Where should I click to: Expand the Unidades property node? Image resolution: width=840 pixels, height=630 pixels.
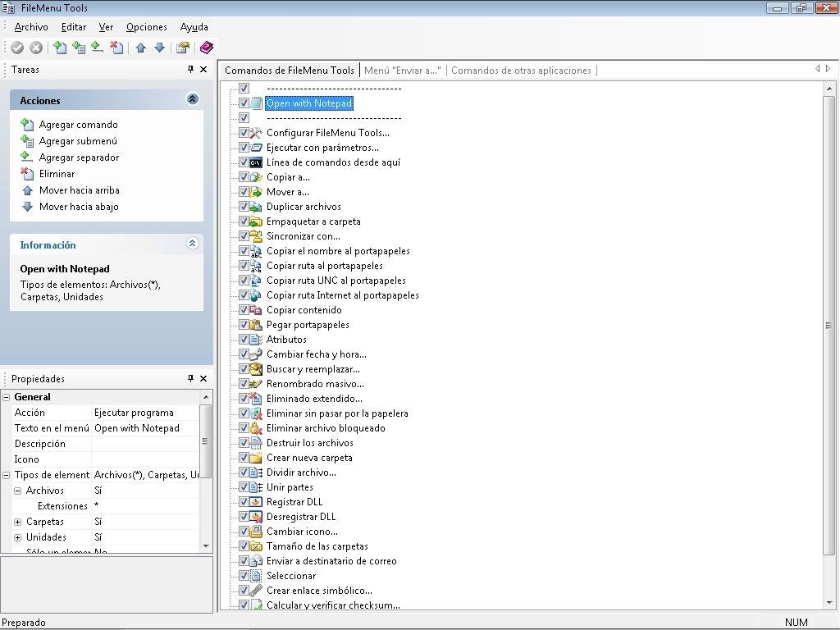tap(18, 536)
